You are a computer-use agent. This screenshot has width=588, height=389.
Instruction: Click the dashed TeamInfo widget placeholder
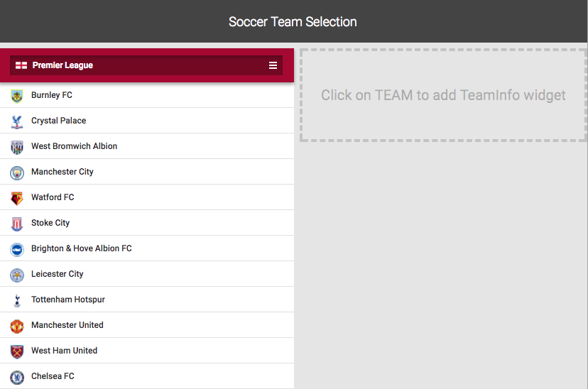pyautogui.click(x=443, y=95)
